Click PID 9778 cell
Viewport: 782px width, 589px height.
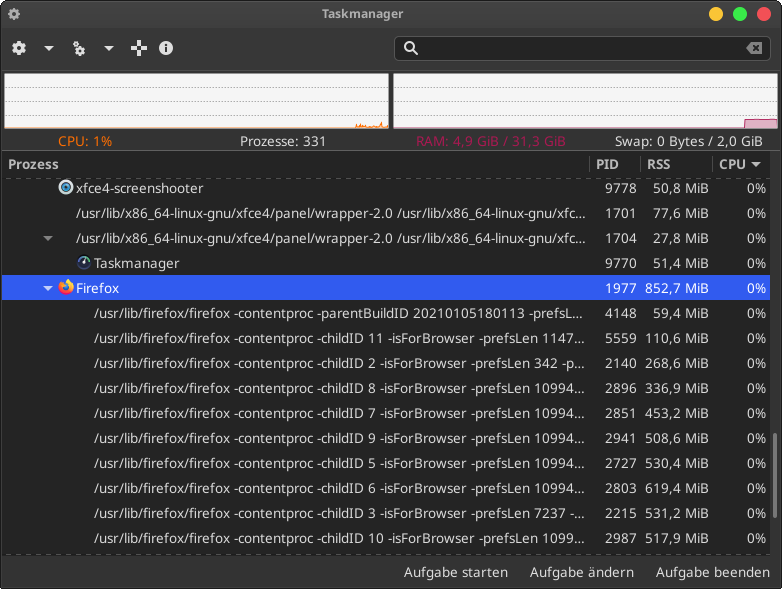pos(620,189)
